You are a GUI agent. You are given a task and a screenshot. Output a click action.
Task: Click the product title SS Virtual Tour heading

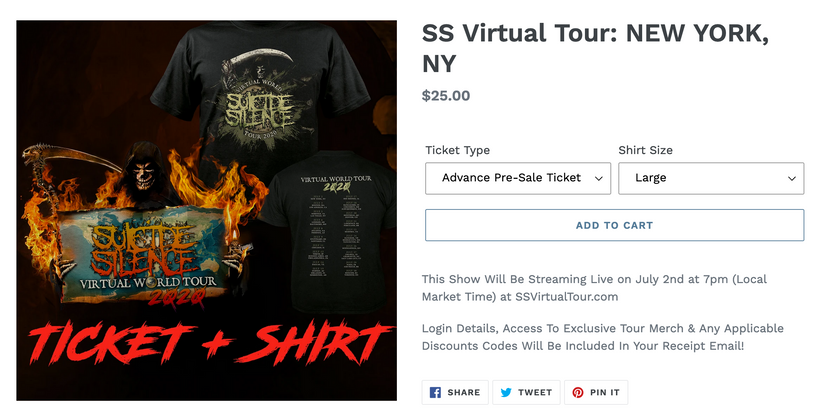[596, 48]
